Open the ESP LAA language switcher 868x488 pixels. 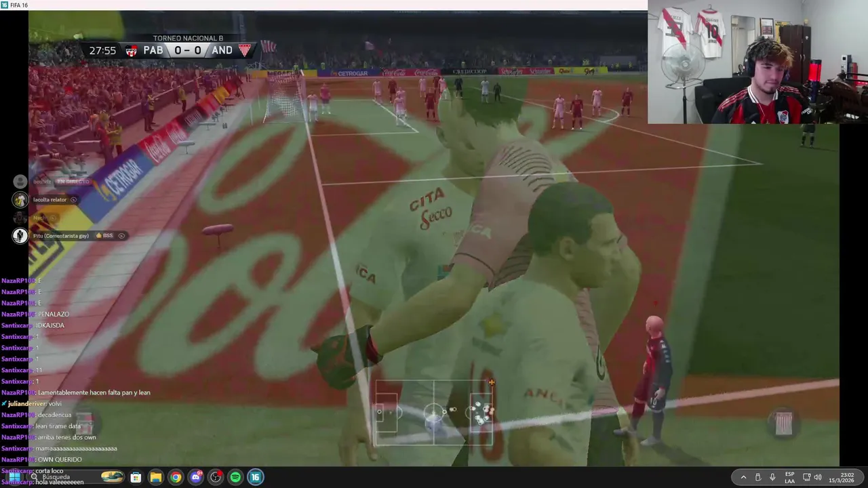tap(789, 477)
